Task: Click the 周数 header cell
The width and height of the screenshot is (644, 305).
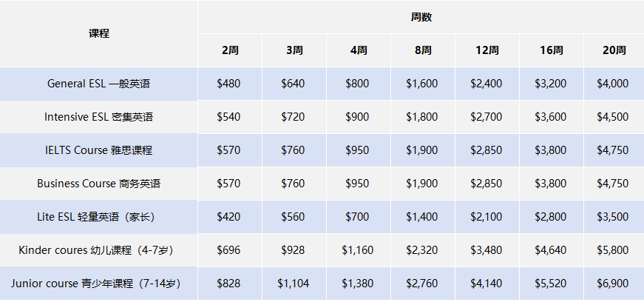Action: point(421,17)
